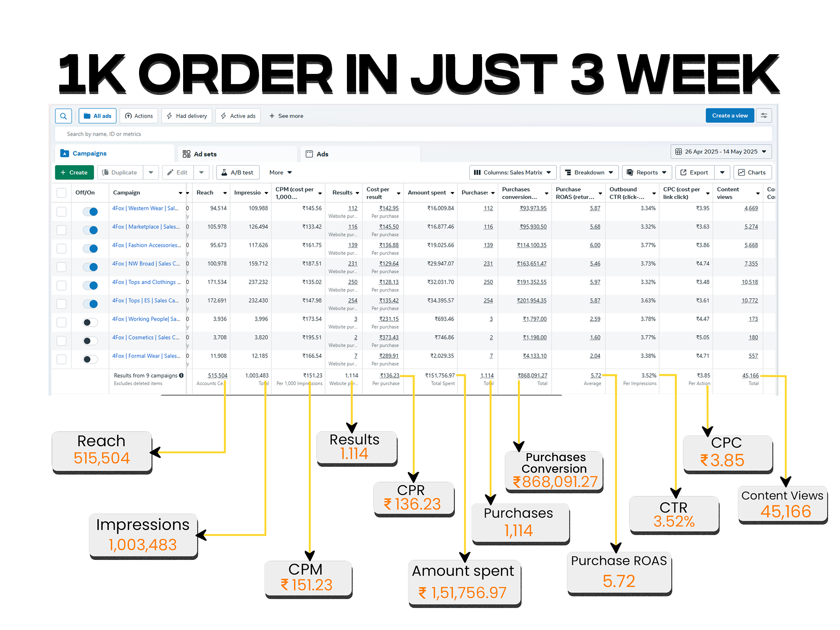Click the green Create button

74,173
